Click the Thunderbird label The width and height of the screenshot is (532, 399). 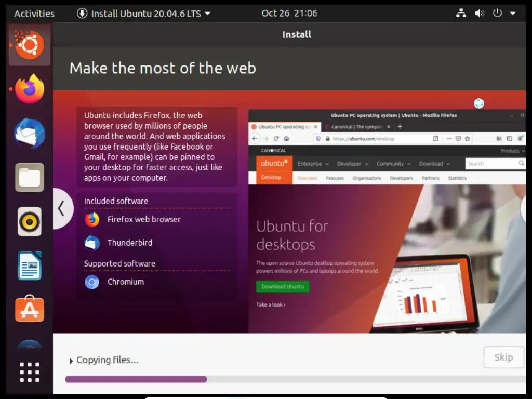129,243
